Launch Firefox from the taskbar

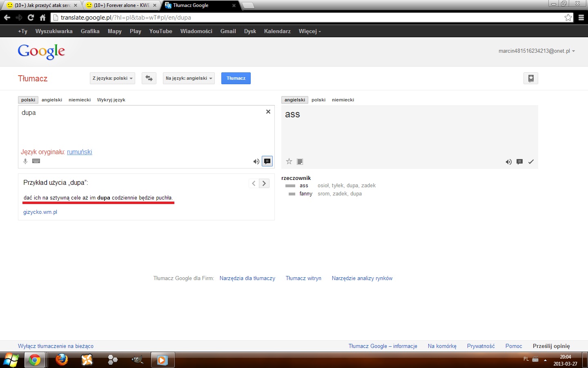(62, 360)
